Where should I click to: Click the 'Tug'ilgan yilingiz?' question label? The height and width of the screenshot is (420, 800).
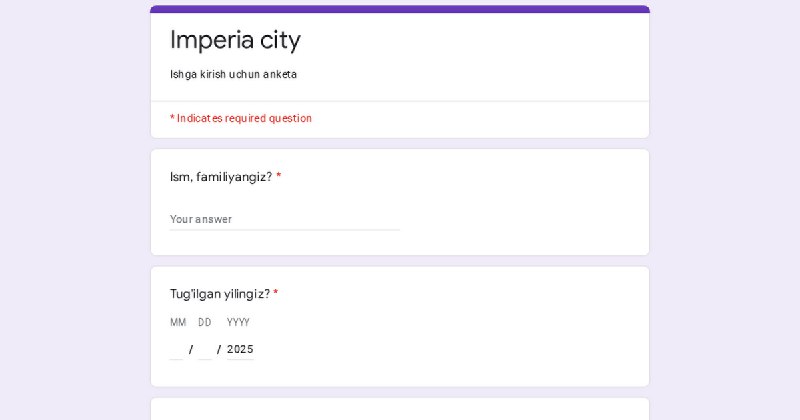pos(220,294)
